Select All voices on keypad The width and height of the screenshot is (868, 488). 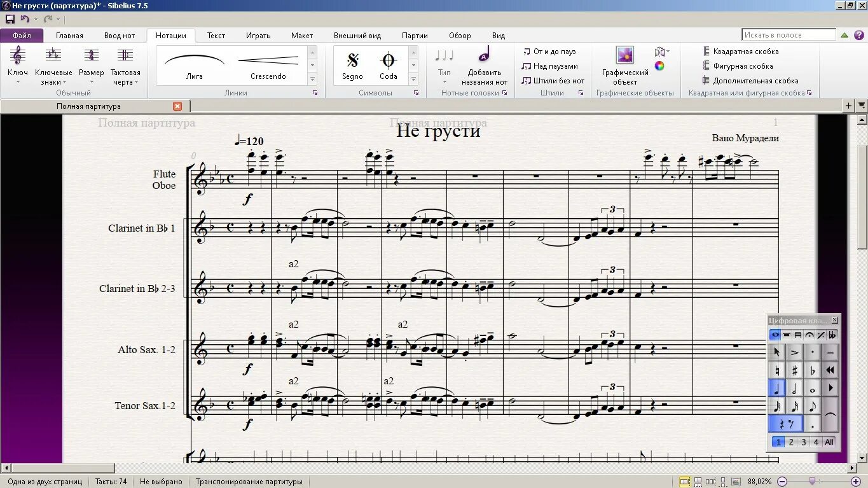pyautogui.click(x=829, y=442)
